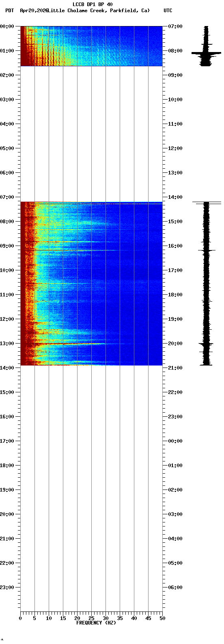Screen dimensions: 224x644
Task: Click the "30" frequency axis label
Action: click(106, 618)
